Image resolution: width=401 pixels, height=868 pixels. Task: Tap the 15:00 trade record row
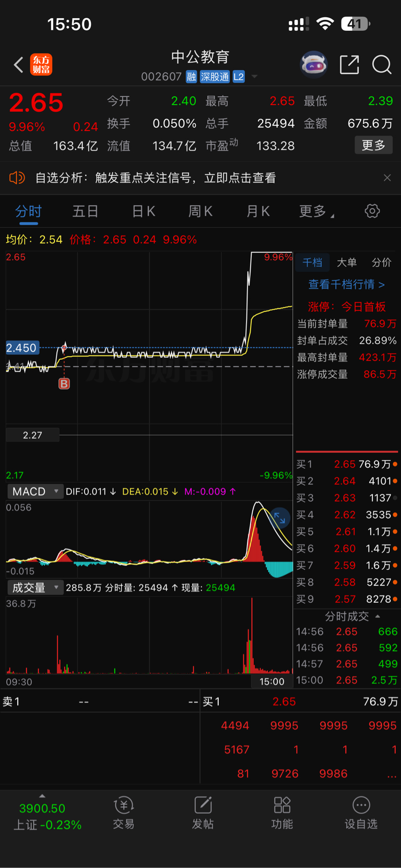(x=347, y=680)
